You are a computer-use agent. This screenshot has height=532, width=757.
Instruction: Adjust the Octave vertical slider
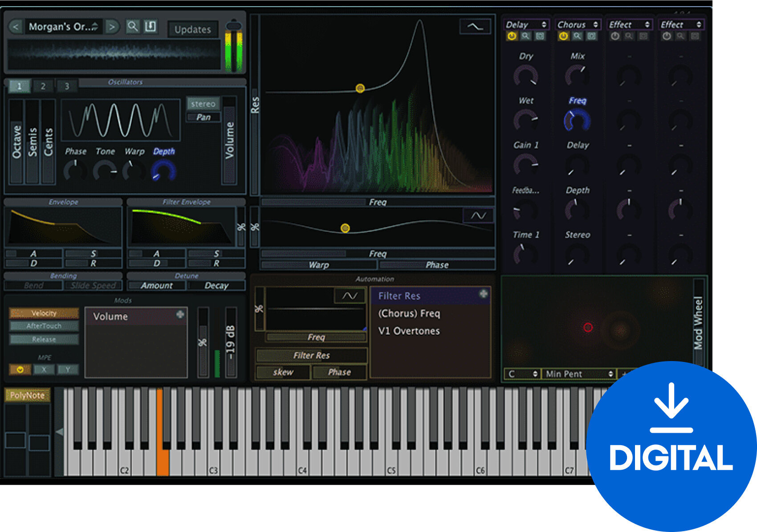point(16,141)
